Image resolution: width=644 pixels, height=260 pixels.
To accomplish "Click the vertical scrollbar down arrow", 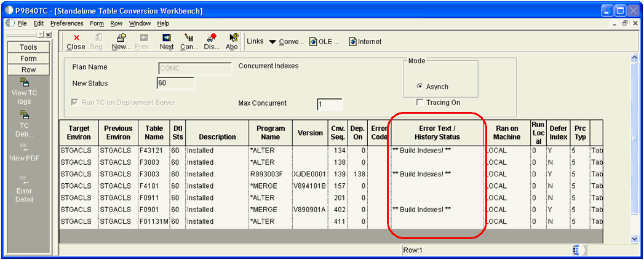I will pos(635,238).
